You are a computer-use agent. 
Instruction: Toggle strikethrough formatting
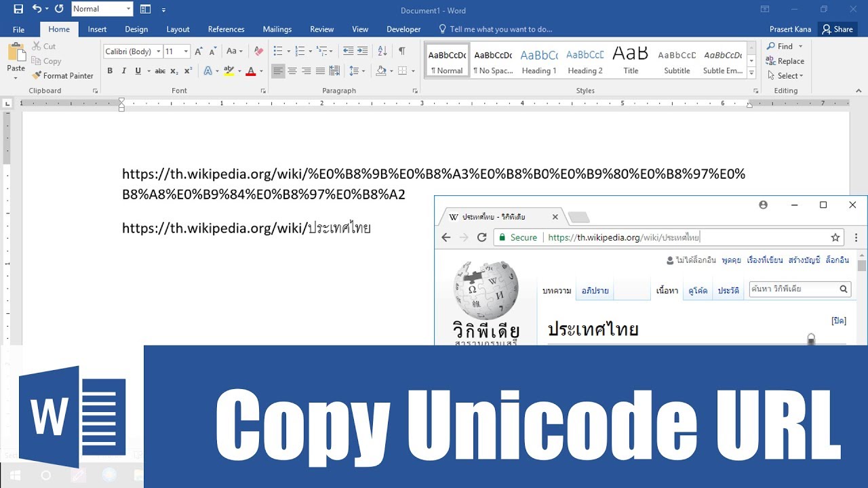coord(160,70)
